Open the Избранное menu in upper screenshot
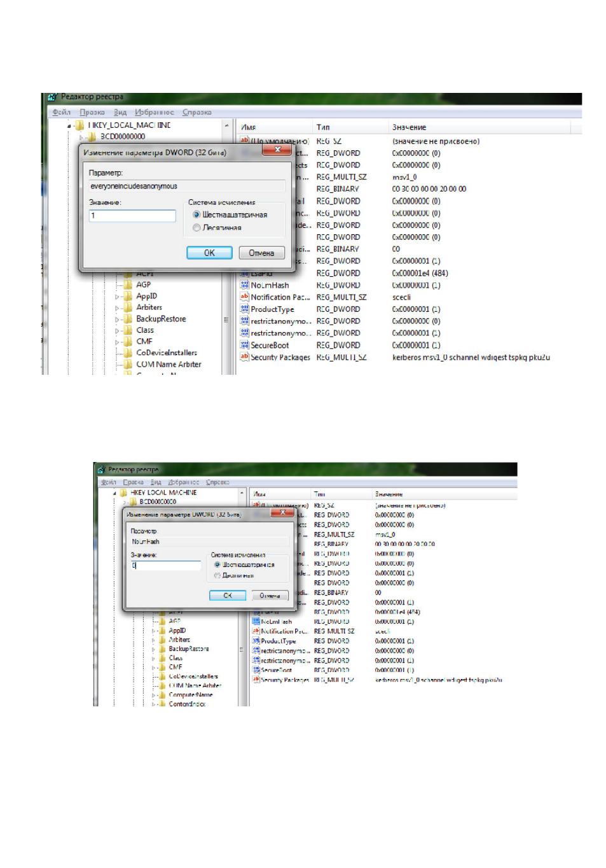The width and height of the screenshot is (606, 868). click(x=155, y=112)
